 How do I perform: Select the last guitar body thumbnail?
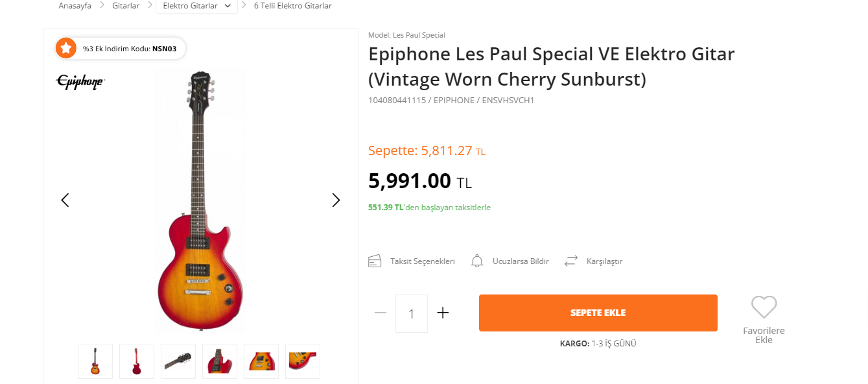tap(303, 361)
